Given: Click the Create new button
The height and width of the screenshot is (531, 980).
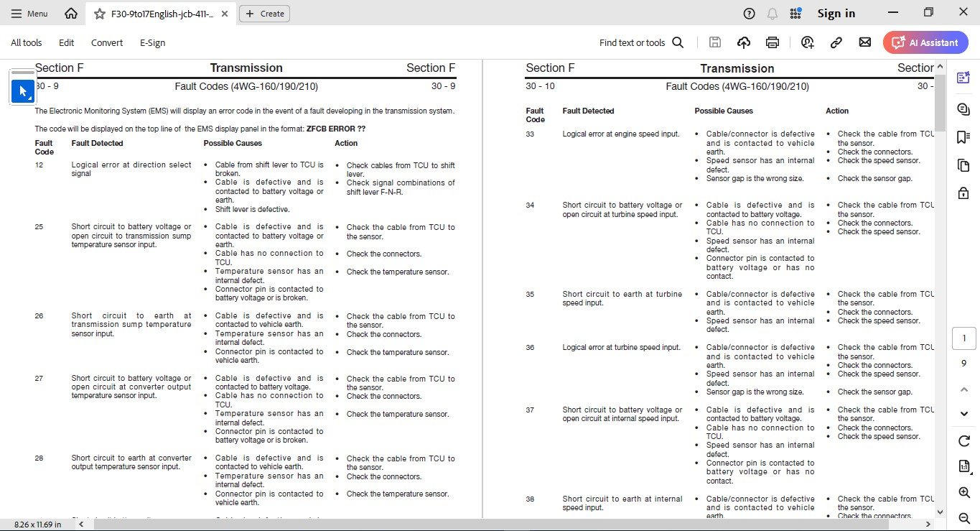Looking at the screenshot, I should click(x=266, y=13).
